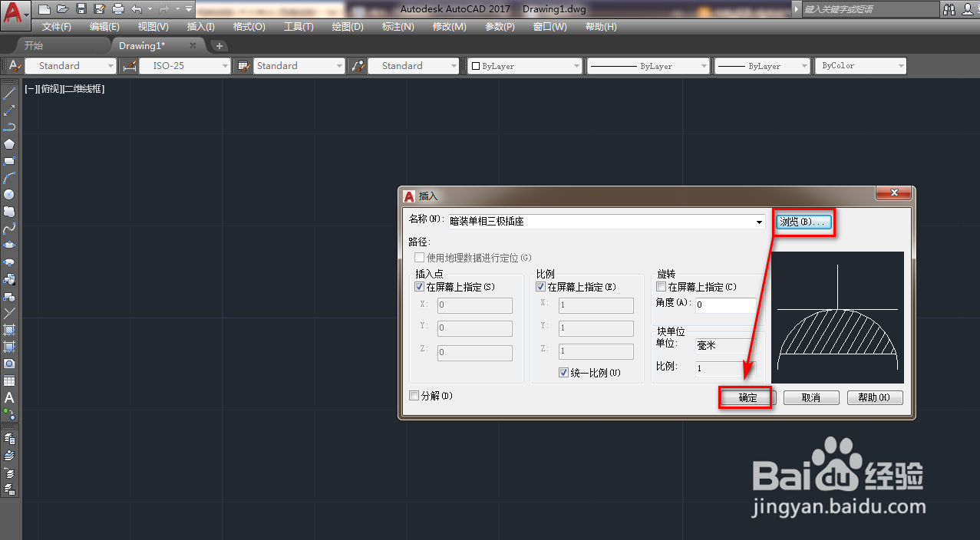Select the Multiline Text 'A' tool

(x=9, y=397)
